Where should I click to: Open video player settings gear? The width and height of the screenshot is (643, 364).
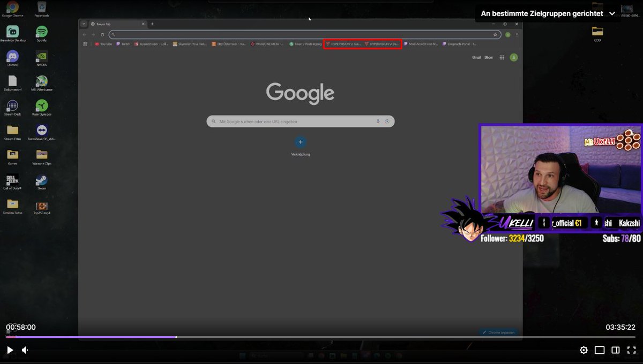tap(584, 350)
